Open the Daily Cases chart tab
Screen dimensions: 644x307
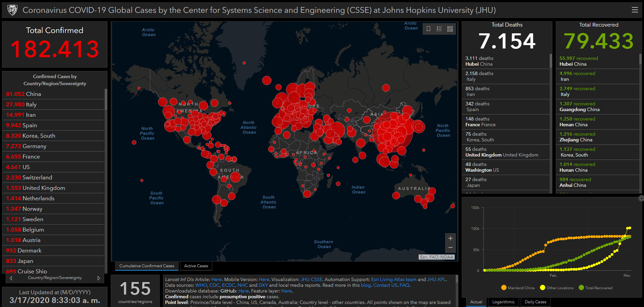(x=535, y=302)
